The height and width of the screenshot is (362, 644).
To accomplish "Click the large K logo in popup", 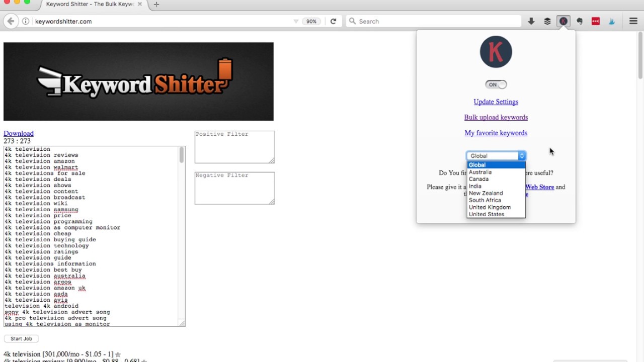I will tap(496, 52).
